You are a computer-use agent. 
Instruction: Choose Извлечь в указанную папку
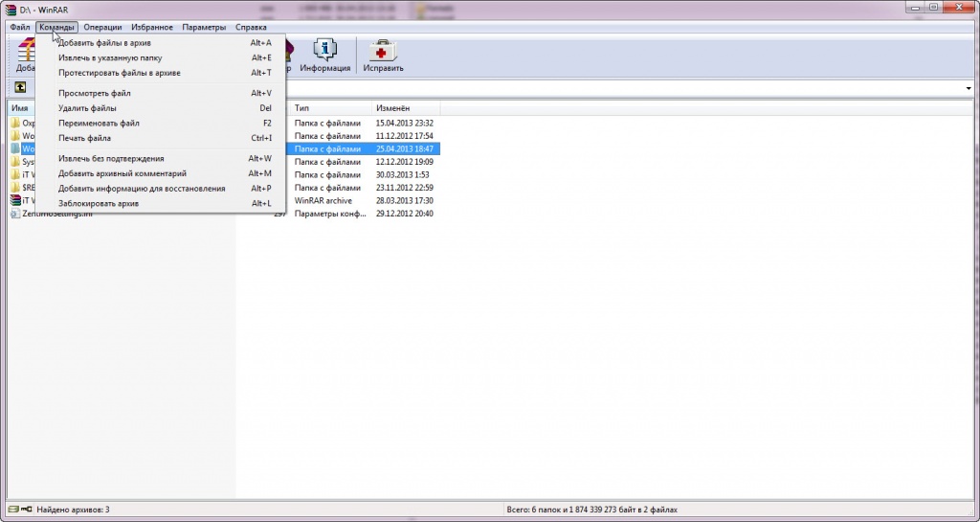coord(161,57)
